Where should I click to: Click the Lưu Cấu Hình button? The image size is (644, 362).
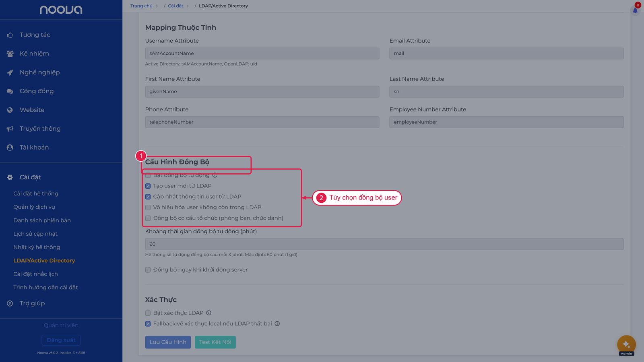click(x=168, y=342)
